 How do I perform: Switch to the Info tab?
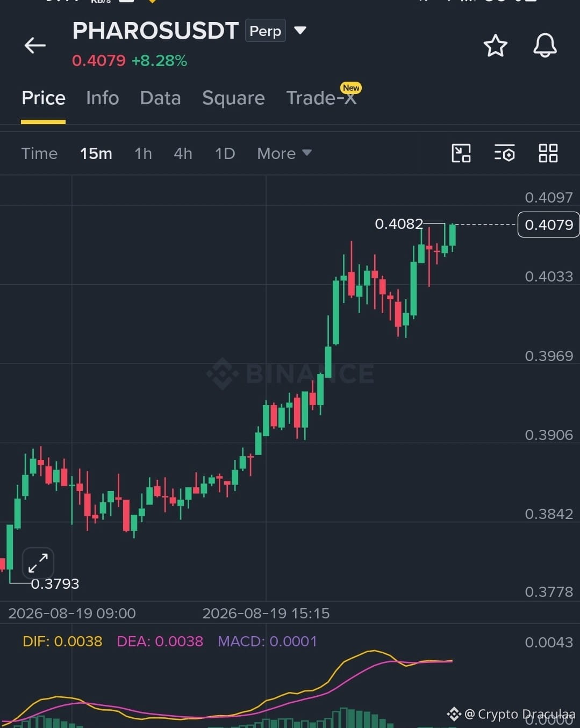(x=102, y=98)
